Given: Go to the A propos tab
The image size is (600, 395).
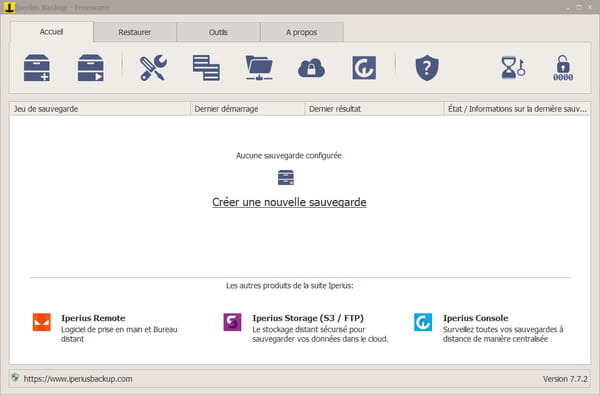Looking at the screenshot, I should (x=302, y=32).
